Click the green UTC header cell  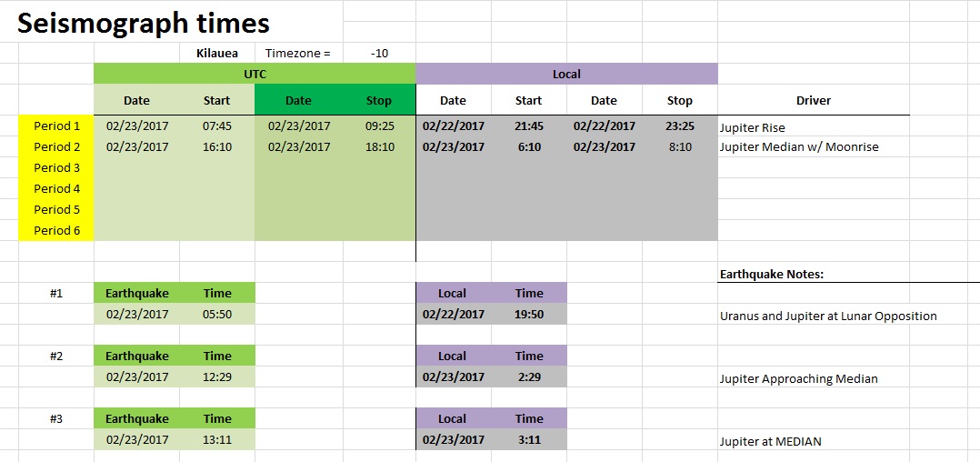(255, 74)
